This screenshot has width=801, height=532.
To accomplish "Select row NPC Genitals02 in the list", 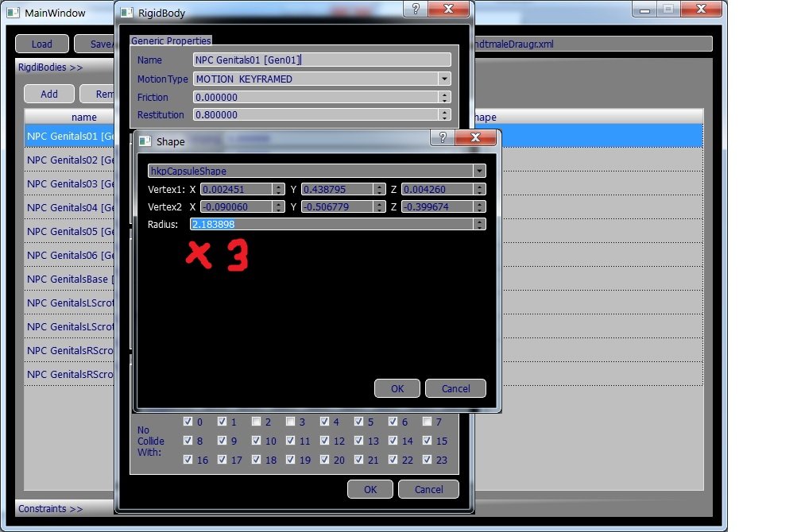I will pos(69,160).
